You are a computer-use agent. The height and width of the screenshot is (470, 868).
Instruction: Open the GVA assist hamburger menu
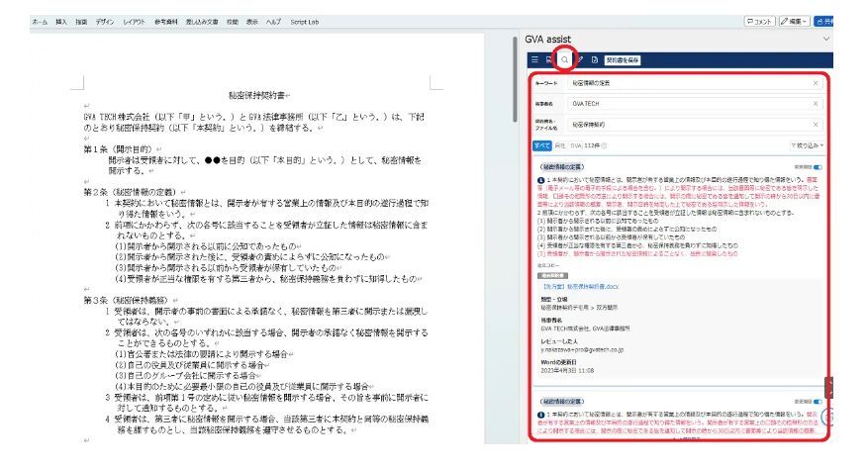click(534, 59)
